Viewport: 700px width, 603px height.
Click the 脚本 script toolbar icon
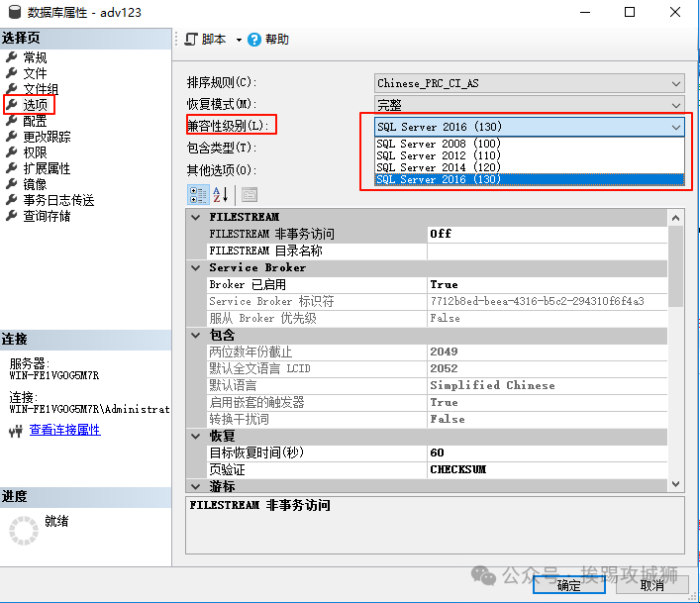[x=191, y=40]
